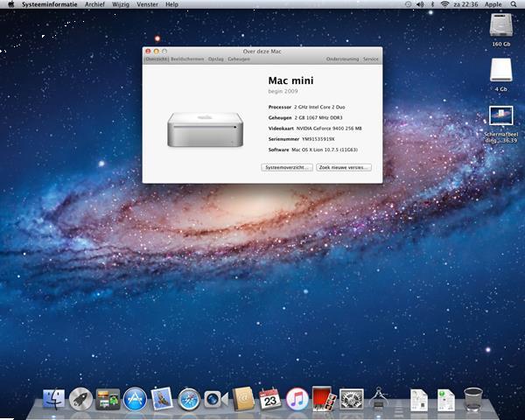The width and height of the screenshot is (525, 420).
Task: Open the Venster menu
Action: point(147,4)
